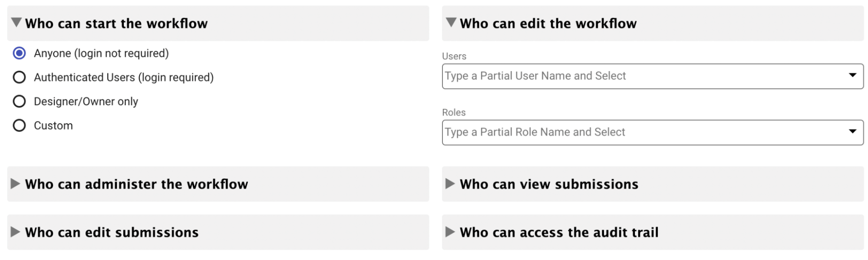The height and width of the screenshot is (260, 868).
Task: Select Designer/Owner only radio button
Action: (x=19, y=102)
